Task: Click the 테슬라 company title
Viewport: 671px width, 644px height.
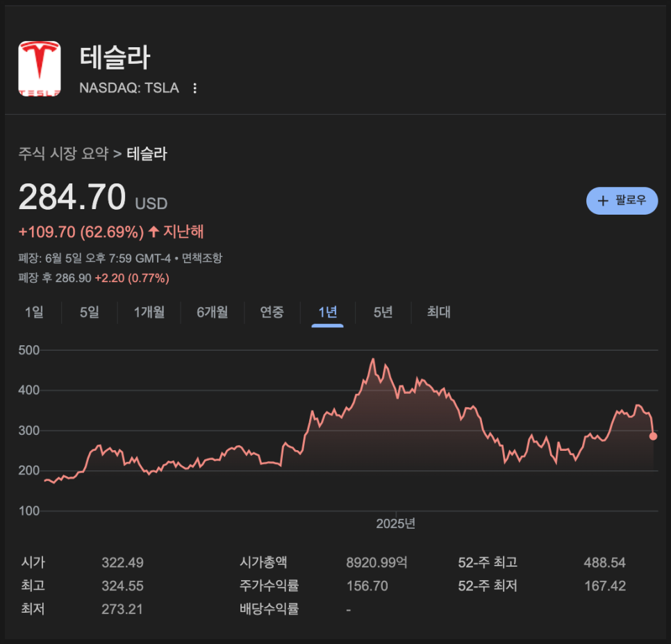Action: pos(115,58)
